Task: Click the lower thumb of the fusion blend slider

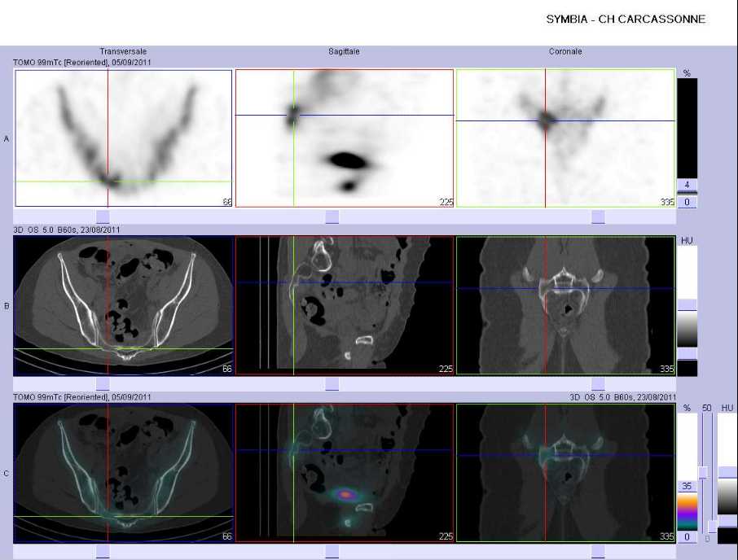Action: tap(712, 527)
